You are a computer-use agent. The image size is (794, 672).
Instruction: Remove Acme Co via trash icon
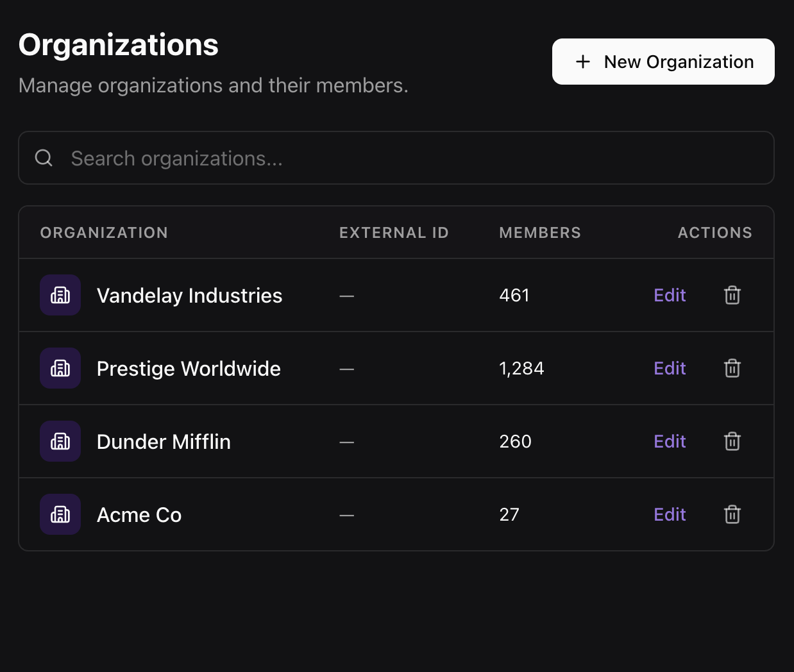[x=732, y=514]
